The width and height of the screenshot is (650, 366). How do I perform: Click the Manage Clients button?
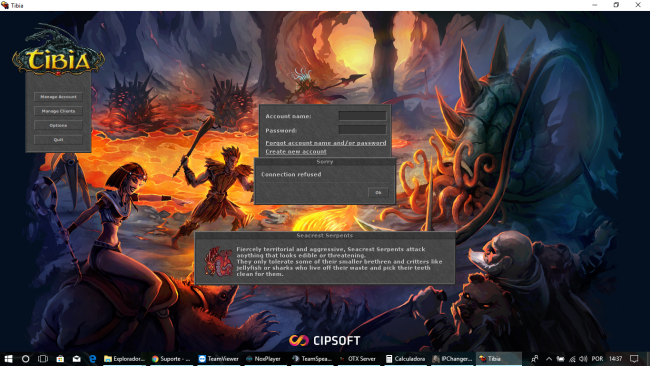[58, 111]
